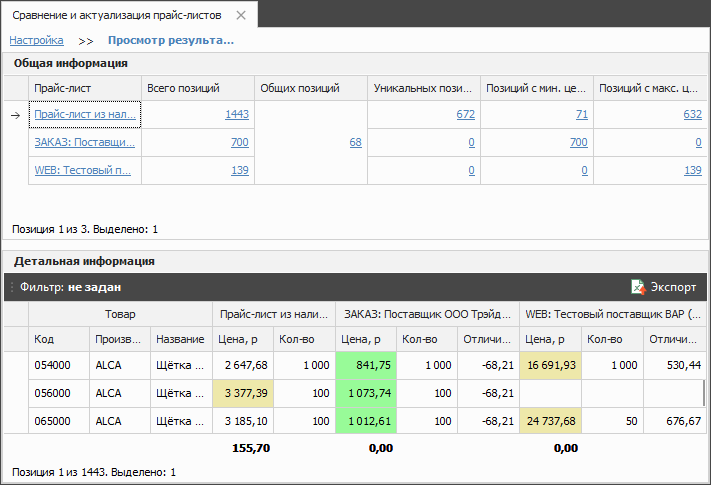Sort by Прайс-лист column header
Viewport: 711px width, 485px height.
click(x=85, y=88)
